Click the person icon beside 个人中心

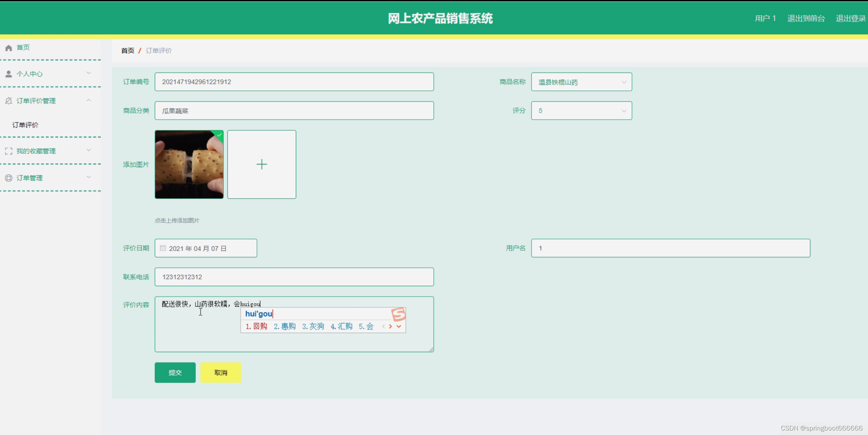click(9, 74)
